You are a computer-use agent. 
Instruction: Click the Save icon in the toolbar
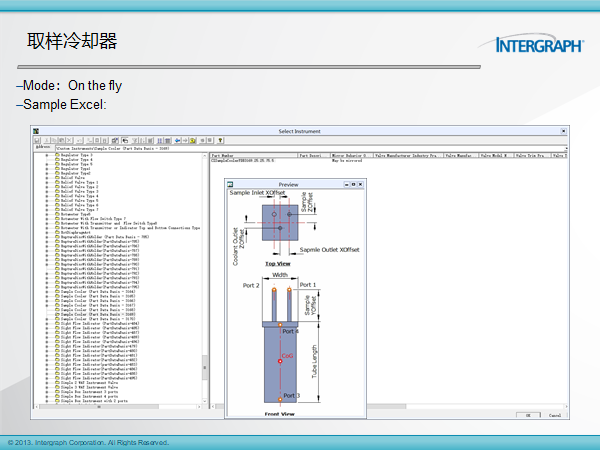(x=37, y=140)
